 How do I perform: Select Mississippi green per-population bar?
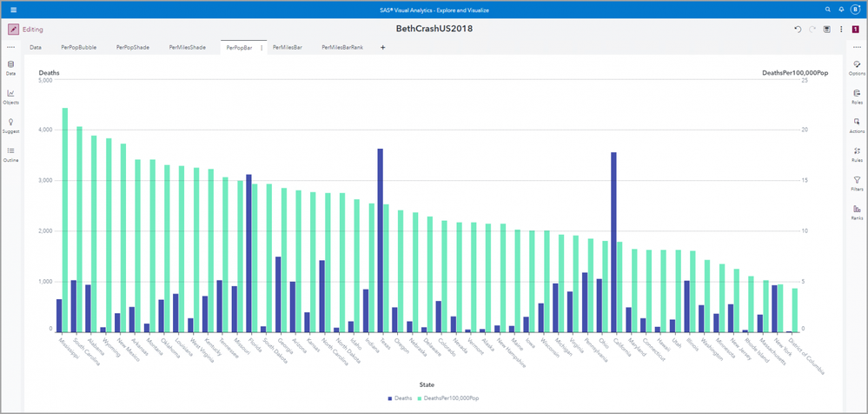pyautogui.click(x=65, y=220)
